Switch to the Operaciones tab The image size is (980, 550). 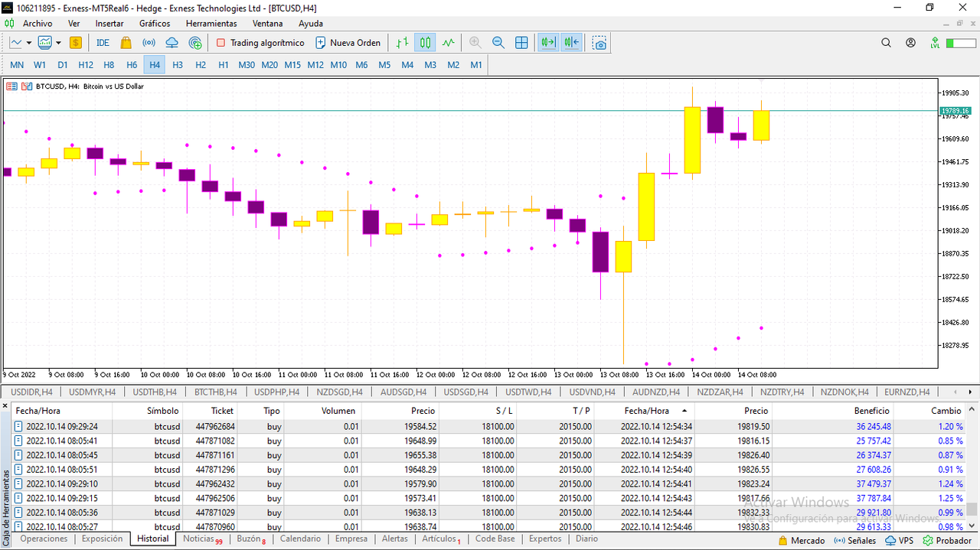[44, 539]
